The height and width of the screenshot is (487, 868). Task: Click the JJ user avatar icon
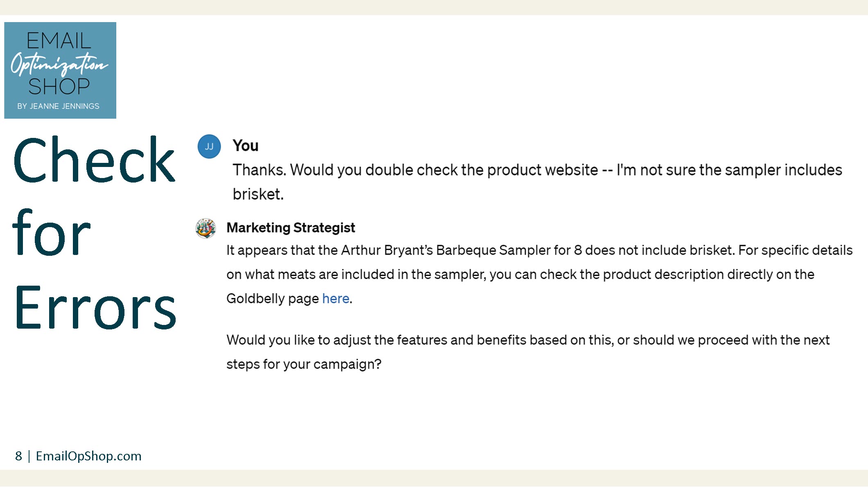point(209,147)
